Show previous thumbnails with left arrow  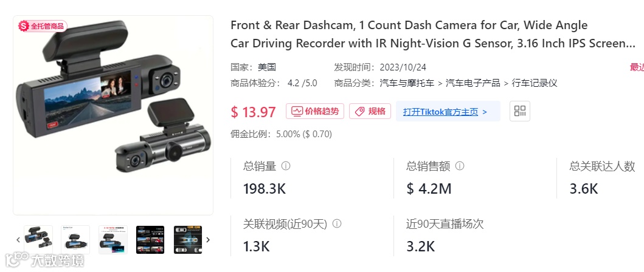click(x=18, y=240)
